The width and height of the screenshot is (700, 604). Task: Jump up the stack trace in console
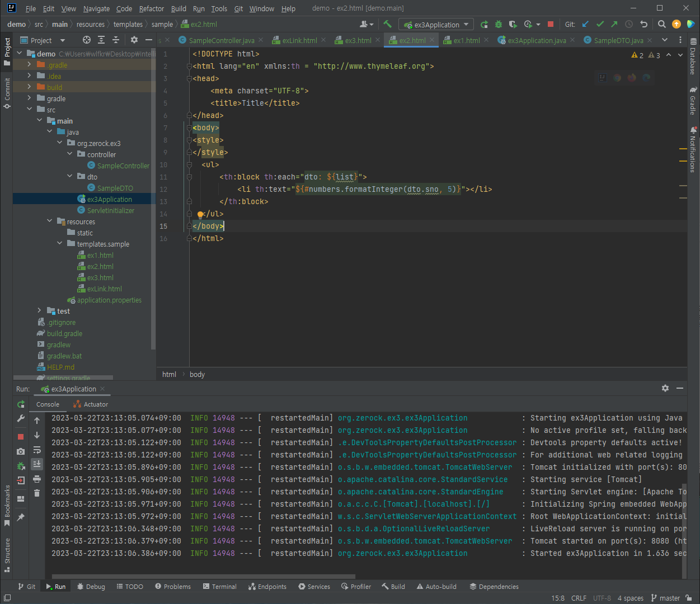pos(37,421)
